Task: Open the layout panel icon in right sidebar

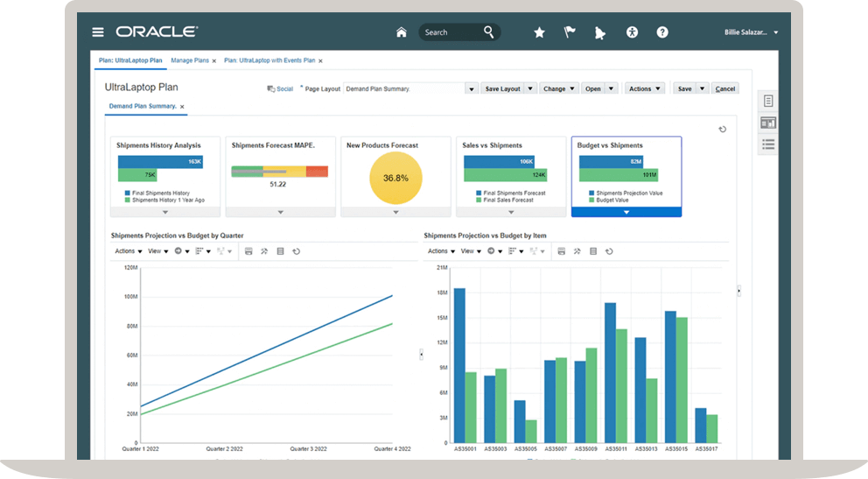Action: 768,123
